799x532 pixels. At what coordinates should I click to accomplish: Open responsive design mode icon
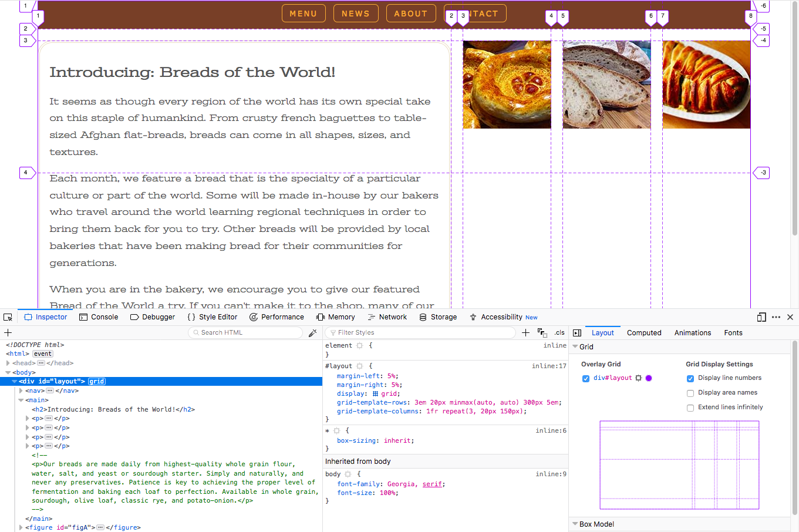(x=761, y=317)
